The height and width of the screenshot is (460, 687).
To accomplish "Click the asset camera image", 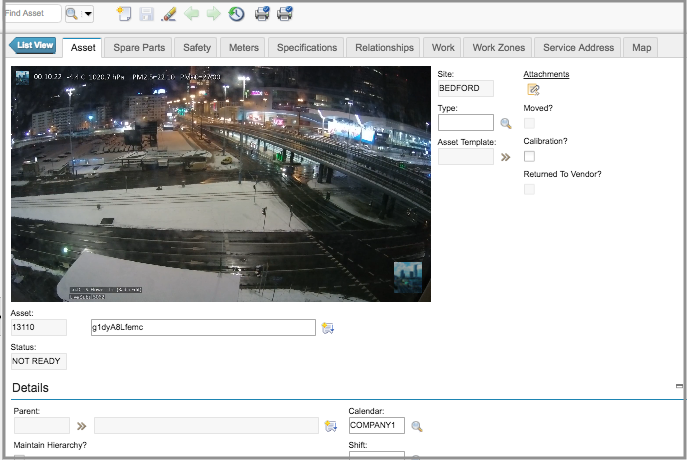I will tap(221, 184).
